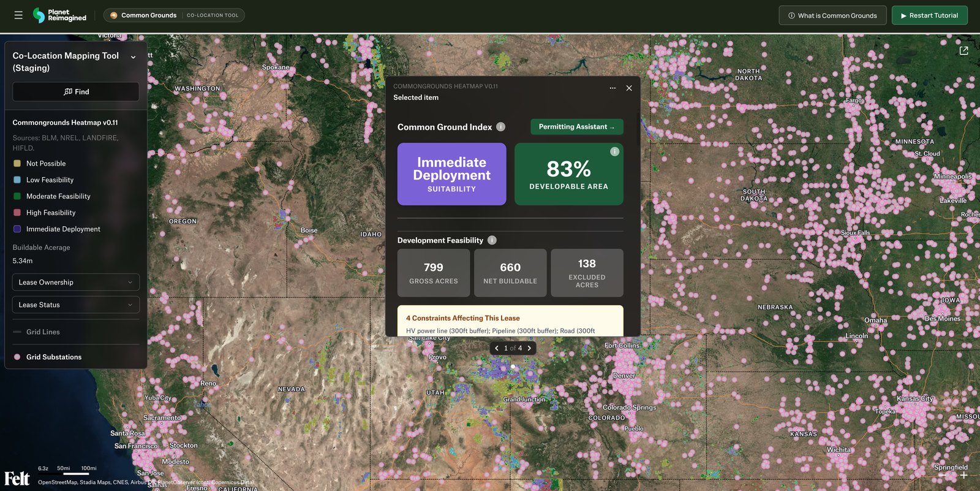Image resolution: width=980 pixels, height=491 pixels.
Task: Click the Immediate Deployment Suitability card
Action: click(x=452, y=174)
